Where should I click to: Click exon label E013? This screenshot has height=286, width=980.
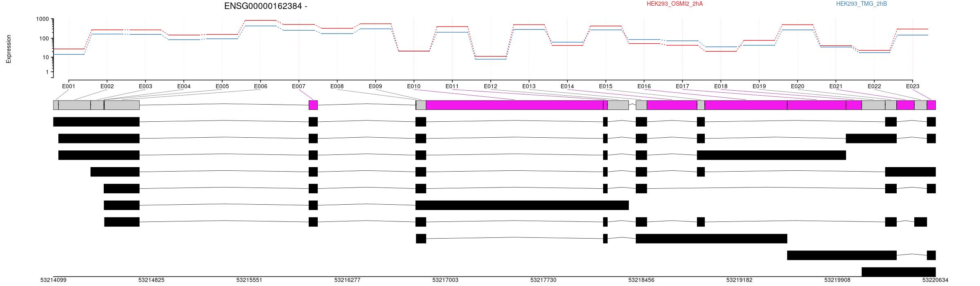coord(529,86)
